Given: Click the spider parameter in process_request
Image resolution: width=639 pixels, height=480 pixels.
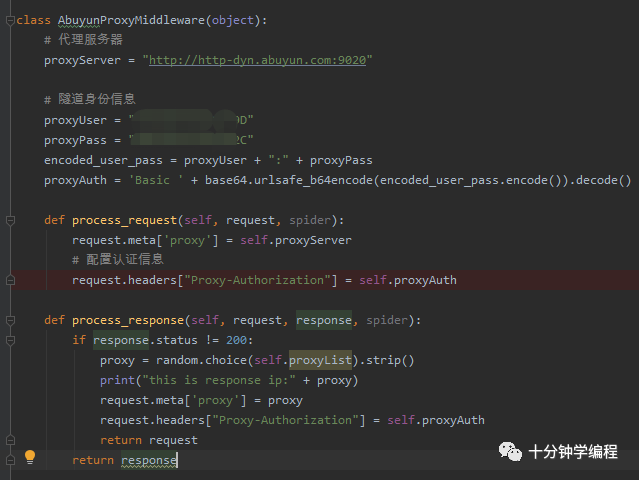Looking at the screenshot, I should click(310, 220).
